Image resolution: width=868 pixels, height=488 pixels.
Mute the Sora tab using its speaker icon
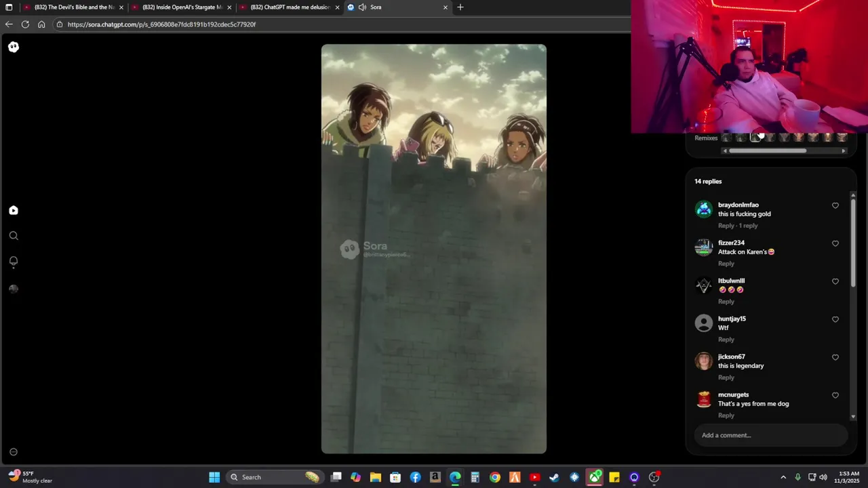(x=362, y=7)
